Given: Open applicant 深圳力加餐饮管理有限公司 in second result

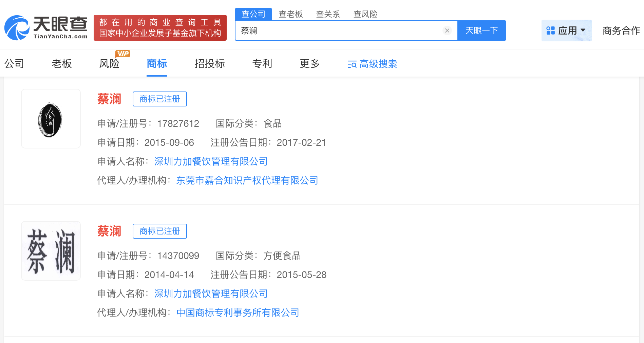Looking at the screenshot, I should coord(211,294).
